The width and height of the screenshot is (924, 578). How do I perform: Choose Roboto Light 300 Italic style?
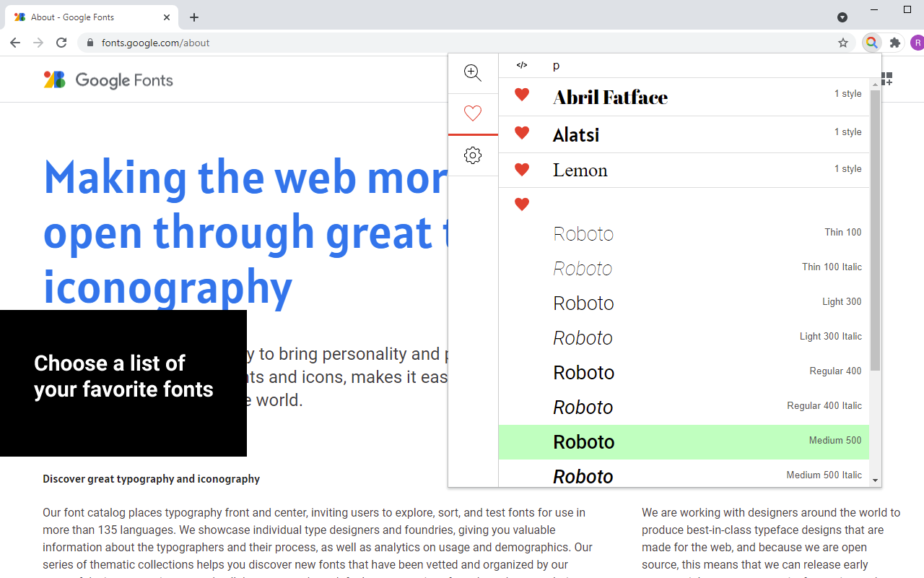point(684,337)
